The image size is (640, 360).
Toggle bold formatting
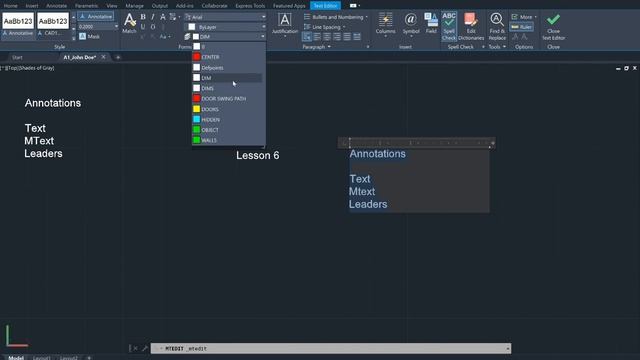pyautogui.click(x=143, y=17)
